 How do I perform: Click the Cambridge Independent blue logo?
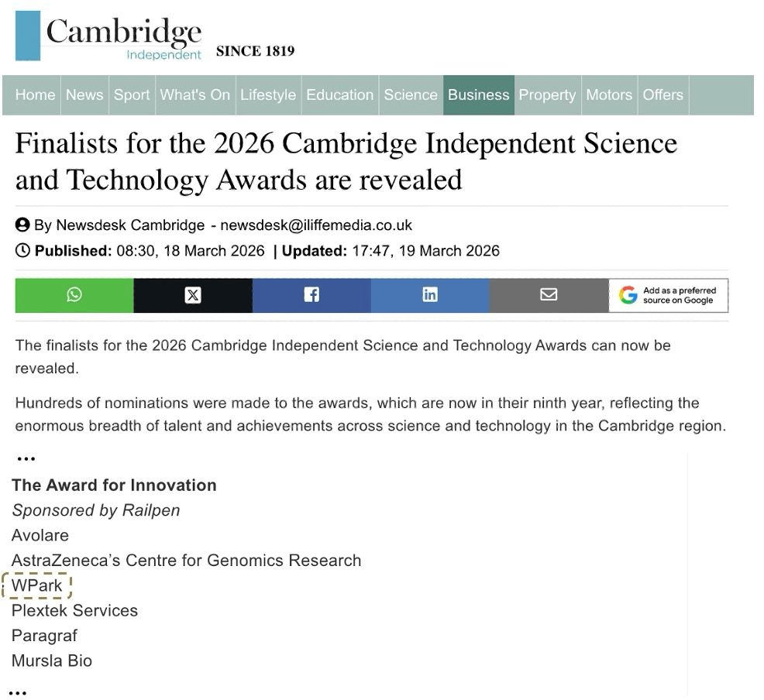coord(28,36)
